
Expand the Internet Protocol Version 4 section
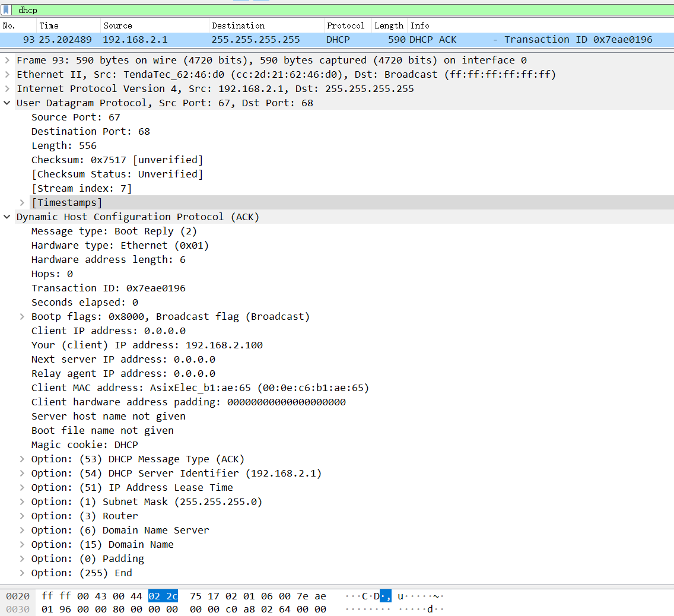[x=7, y=88]
